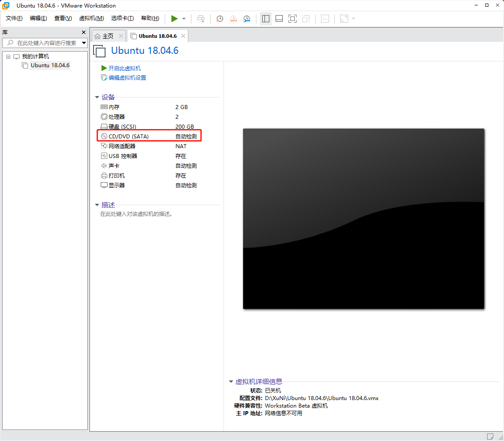
Task: Click the NAT network value
Action: click(181, 146)
